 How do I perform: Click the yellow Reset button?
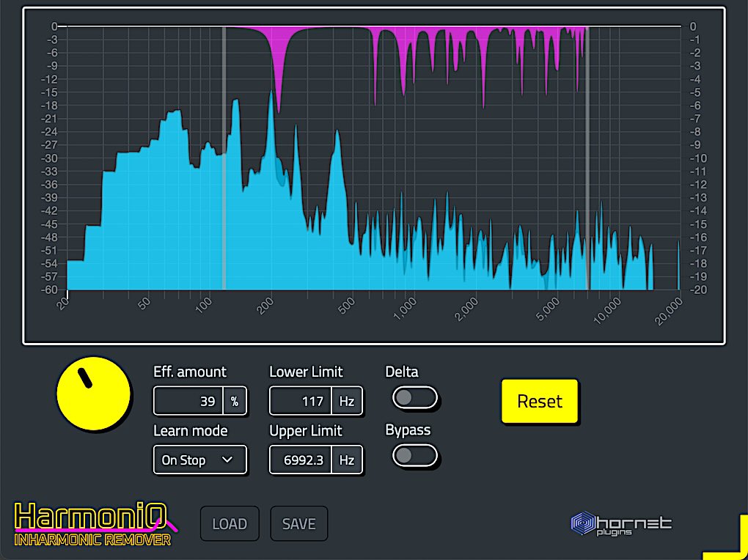(540, 401)
